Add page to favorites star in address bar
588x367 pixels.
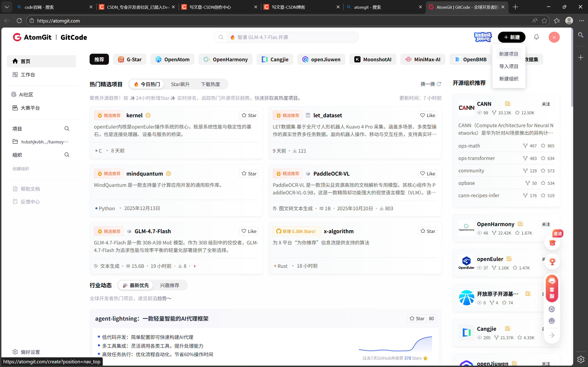point(544,21)
